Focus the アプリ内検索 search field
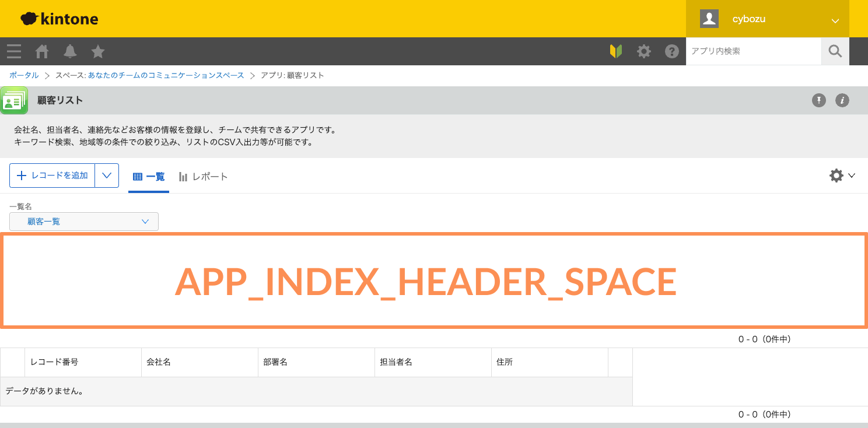The width and height of the screenshot is (868, 428). point(754,51)
